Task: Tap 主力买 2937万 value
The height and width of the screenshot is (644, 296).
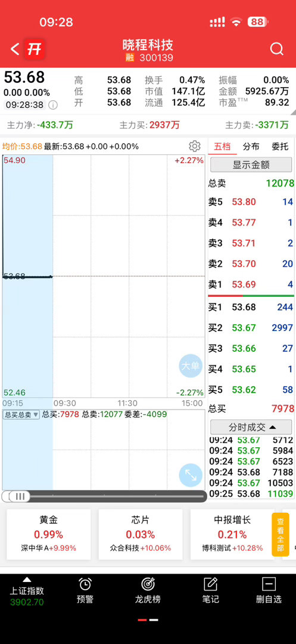Action: pos(164,125)
